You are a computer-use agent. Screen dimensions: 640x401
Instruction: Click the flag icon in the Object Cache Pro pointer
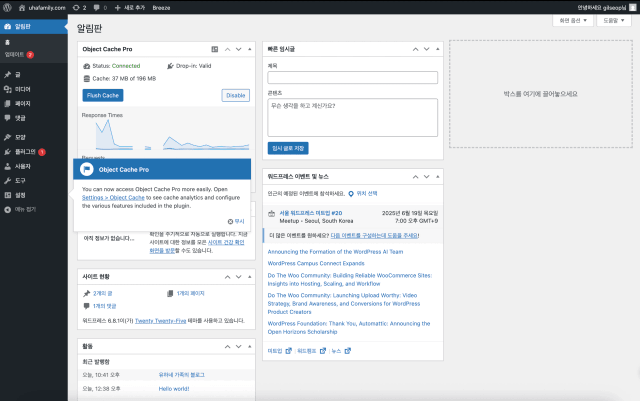point(87,169)
